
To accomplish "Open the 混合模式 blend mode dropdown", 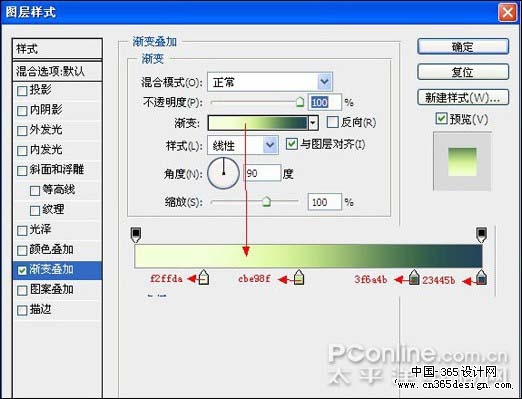I will [269, 82].
